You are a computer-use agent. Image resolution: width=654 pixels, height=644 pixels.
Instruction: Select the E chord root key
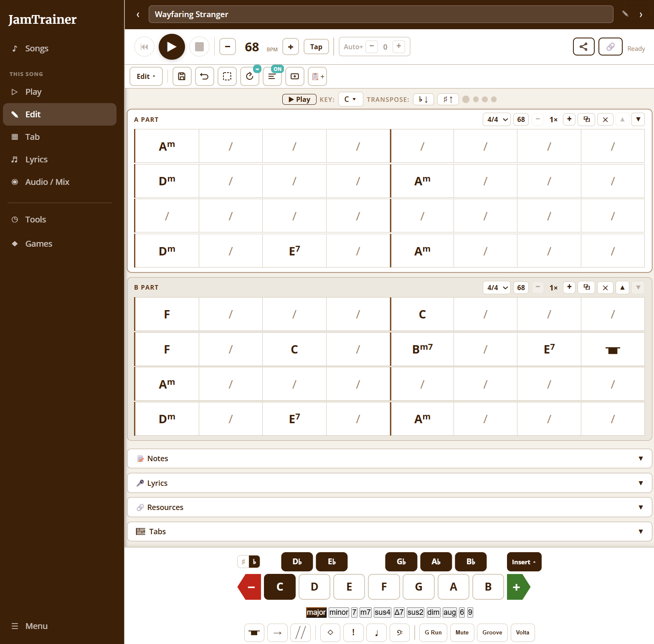pos(349,587)
